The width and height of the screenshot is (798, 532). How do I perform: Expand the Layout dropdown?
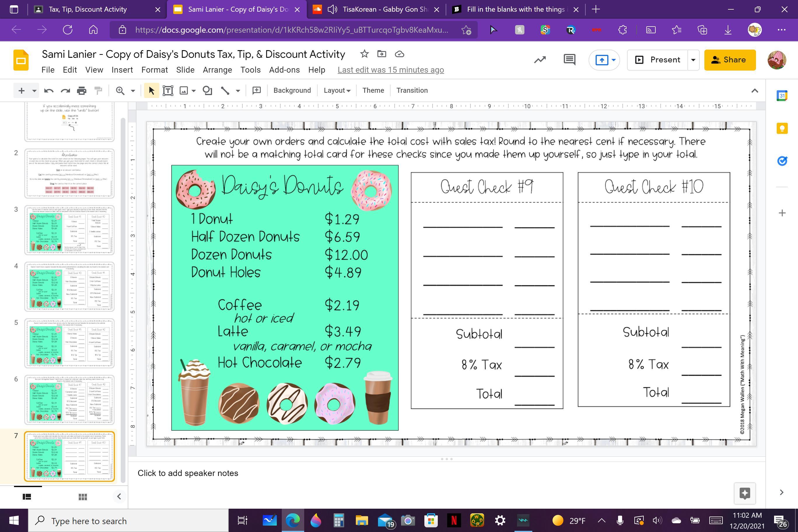(337, 91)
